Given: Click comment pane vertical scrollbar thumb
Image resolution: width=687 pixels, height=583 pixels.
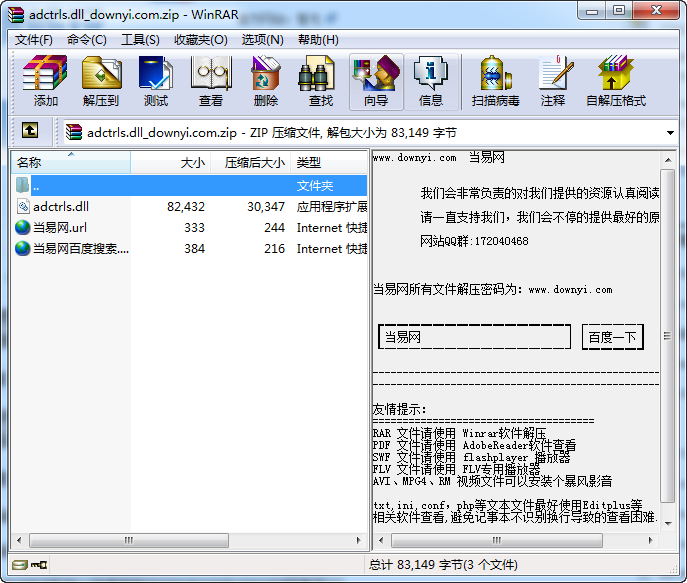Looking at the screenshot, I should tap(667, 336).
